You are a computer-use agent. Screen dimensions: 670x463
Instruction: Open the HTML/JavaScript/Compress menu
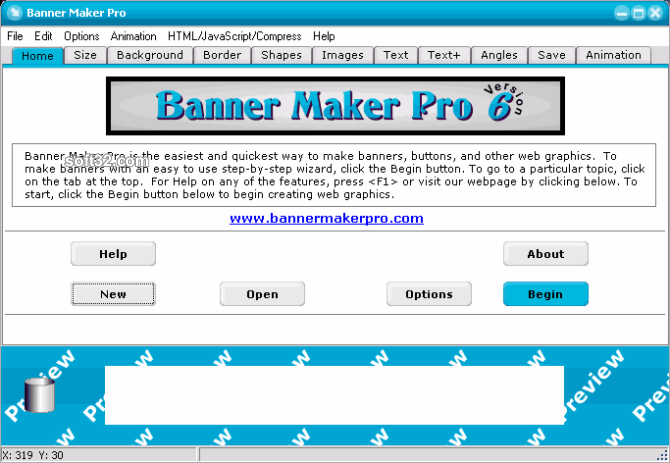(234, 36)
